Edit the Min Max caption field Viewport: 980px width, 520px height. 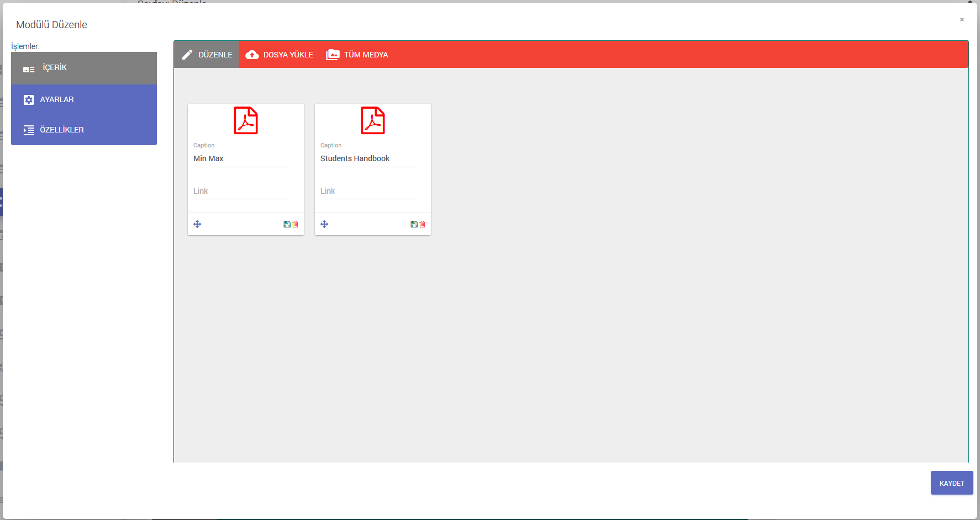point(241,158)
